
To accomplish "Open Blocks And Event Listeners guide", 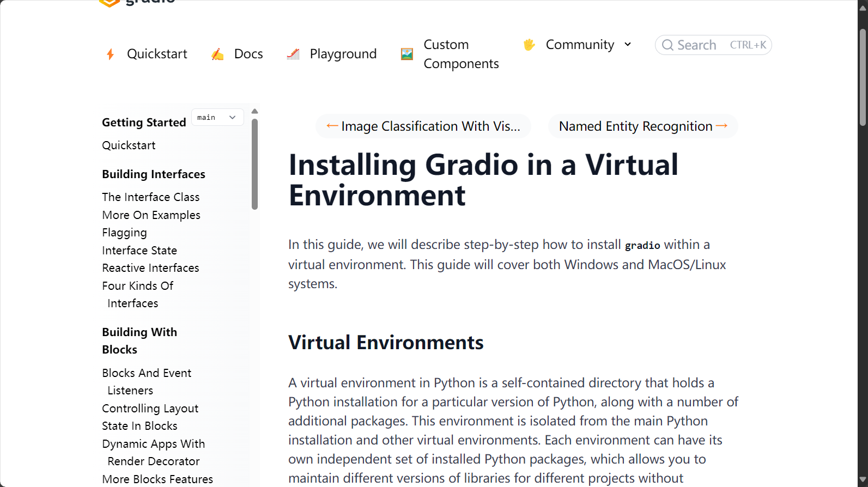I will (147, 382).
